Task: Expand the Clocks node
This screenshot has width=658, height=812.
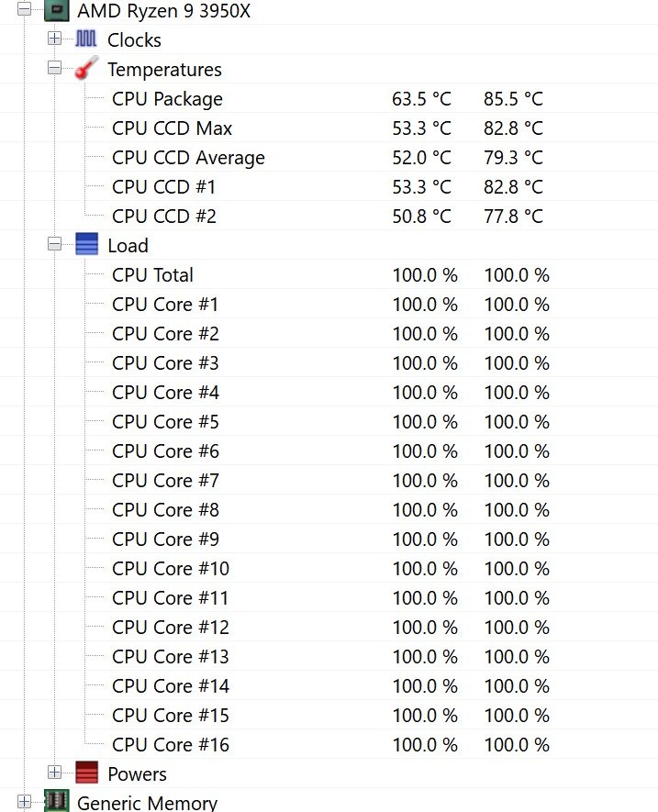Action: coord(54,39)
